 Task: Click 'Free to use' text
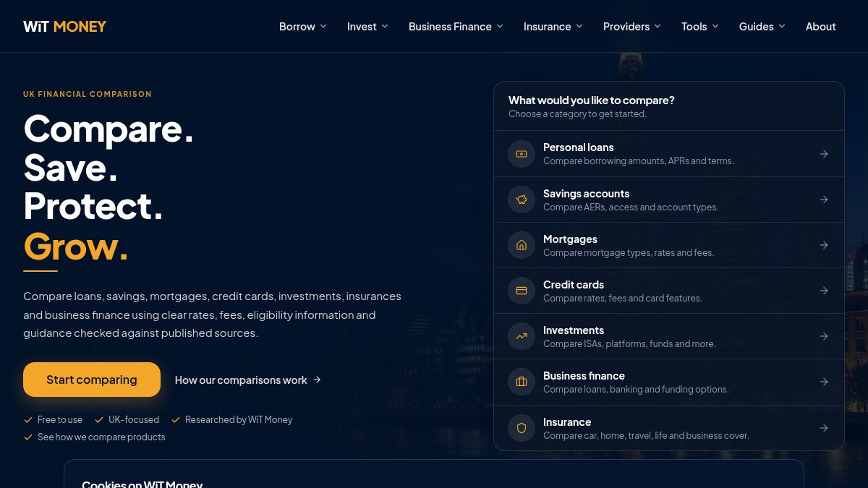[x=60, y=420]
